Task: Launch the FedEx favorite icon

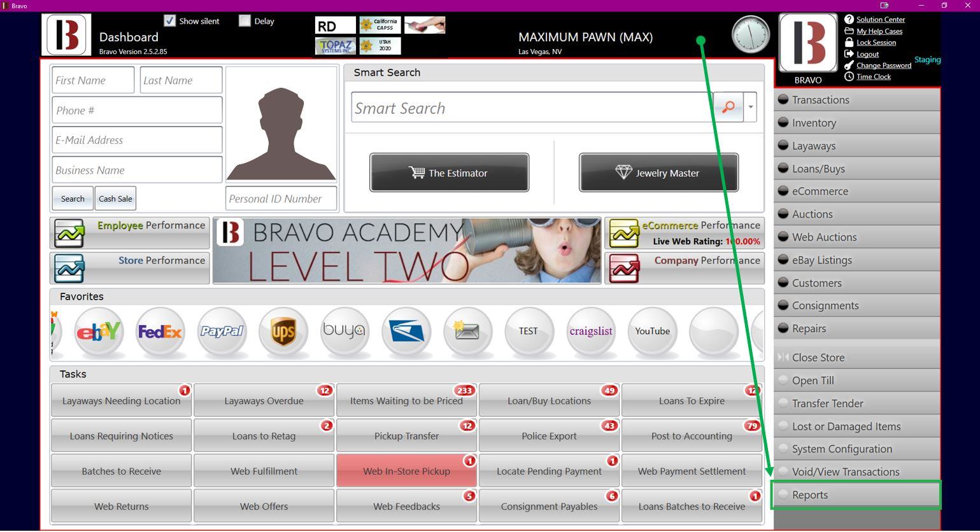Action: pos(160,332)
